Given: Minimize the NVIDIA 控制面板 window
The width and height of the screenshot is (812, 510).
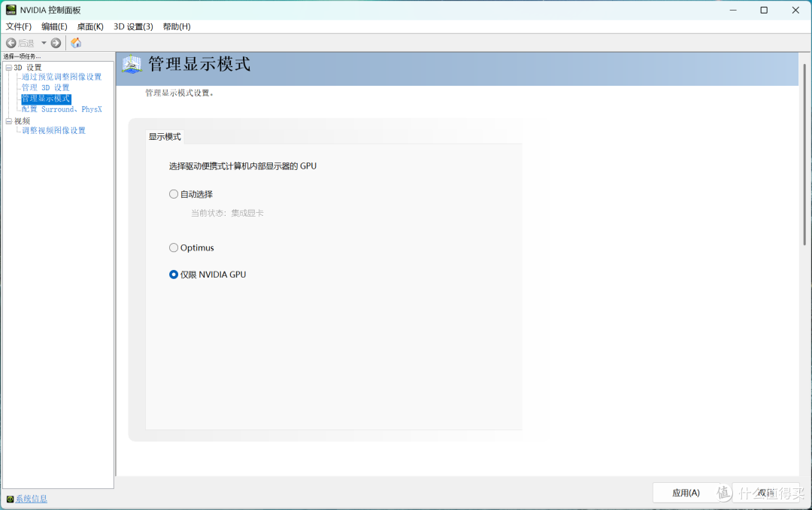Looking at the screenshot, I should click(x=733, y=10).
